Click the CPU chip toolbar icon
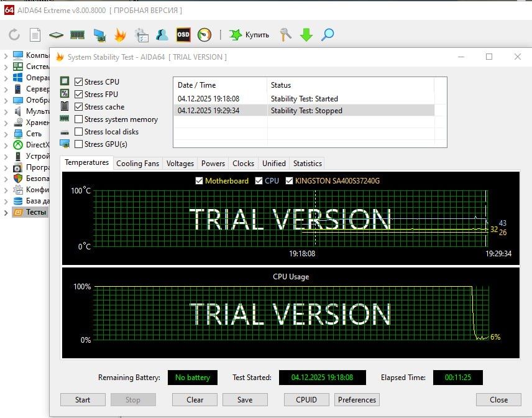The image size is (532, 418). coord(56,35)
